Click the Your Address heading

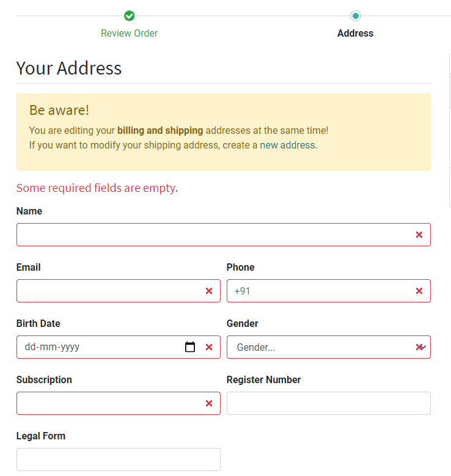[69, 68]
